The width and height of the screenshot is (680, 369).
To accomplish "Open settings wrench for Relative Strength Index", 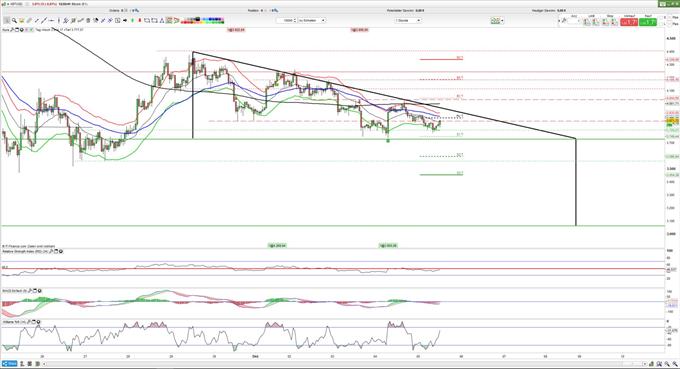I will click(x=51, y=251).
